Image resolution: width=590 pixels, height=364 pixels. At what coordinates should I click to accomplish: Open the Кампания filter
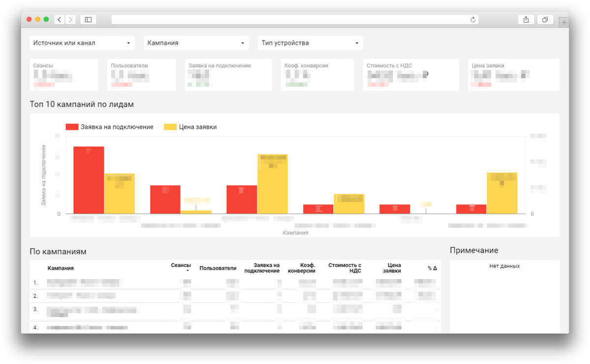coord(196,43)
